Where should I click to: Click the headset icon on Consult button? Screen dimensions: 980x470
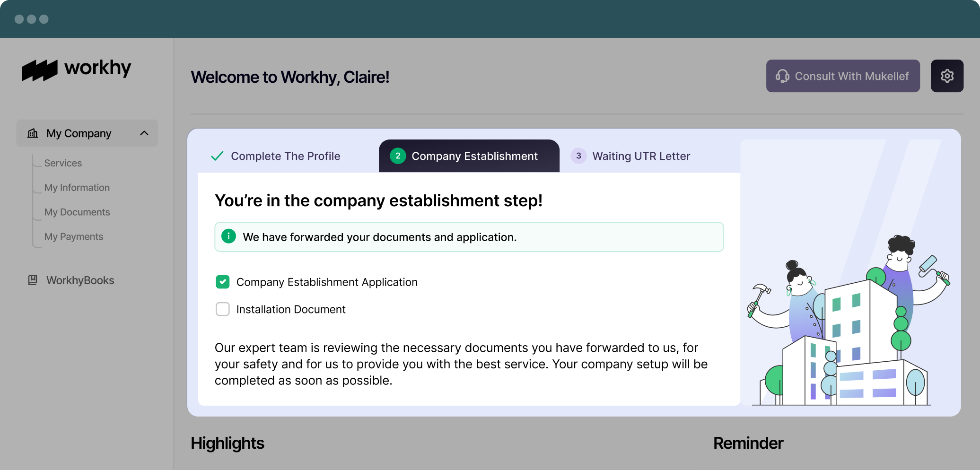[782, 76]
